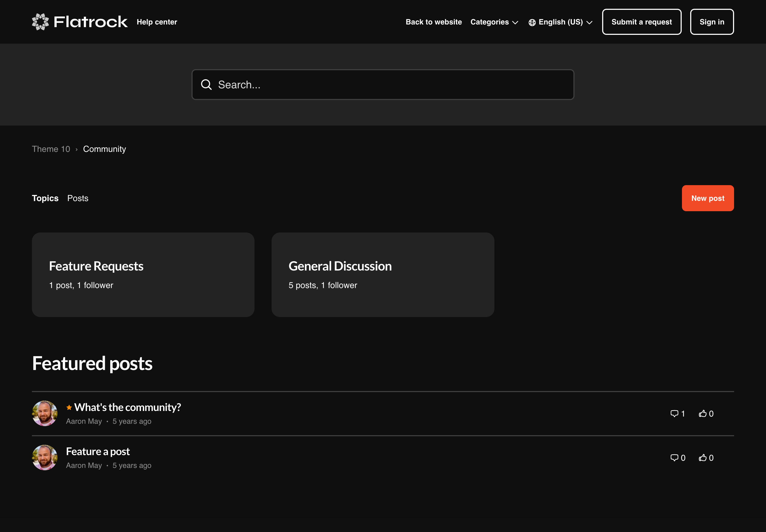The width and height of the screenshot is (766, 532).
Task: Click Aaron May name under What's the community?
Action: tap(84, 421)
